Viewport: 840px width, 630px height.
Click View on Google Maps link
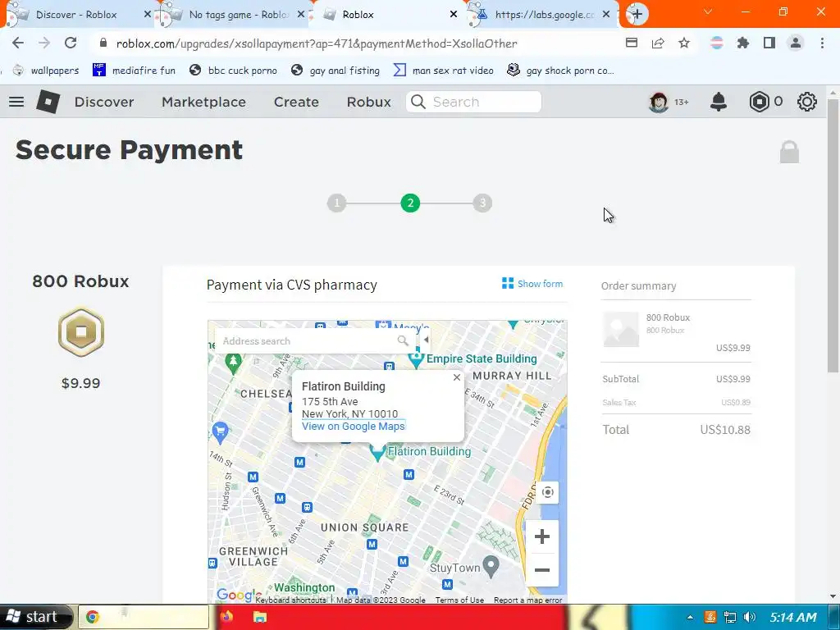tap(353, 427)
